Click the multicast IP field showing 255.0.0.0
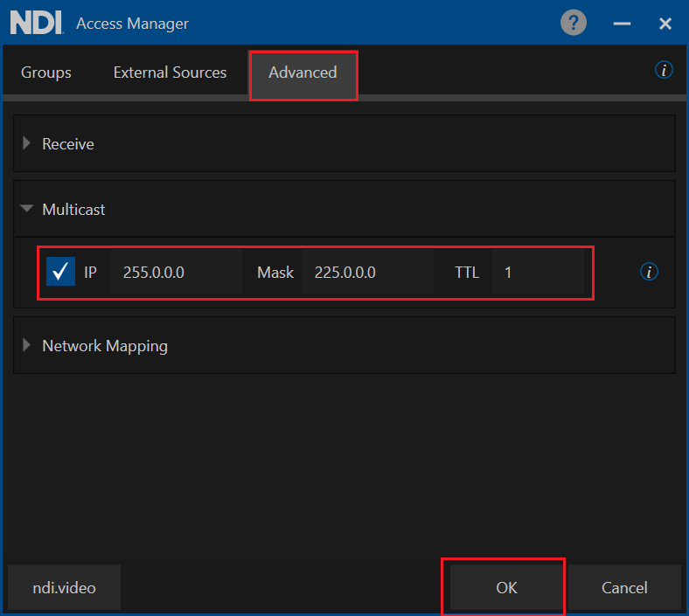 click(x=176, y=273)
